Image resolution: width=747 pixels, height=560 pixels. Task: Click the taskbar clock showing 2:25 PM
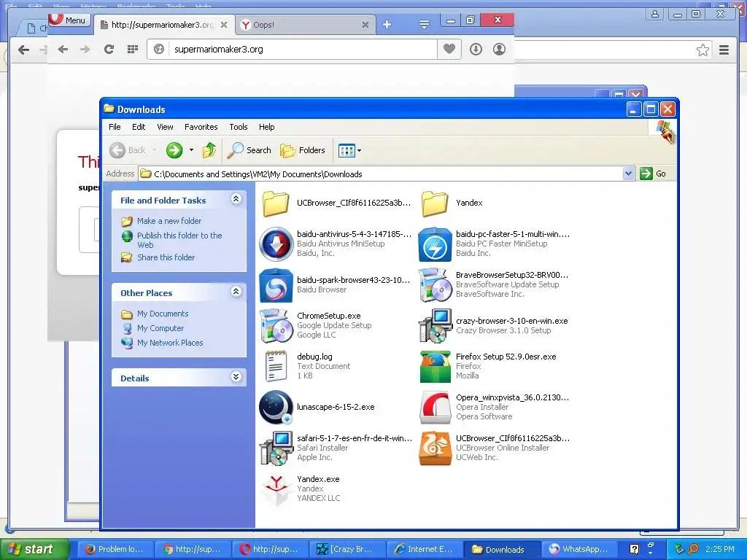pyautogui.click(x=720, y=550)
